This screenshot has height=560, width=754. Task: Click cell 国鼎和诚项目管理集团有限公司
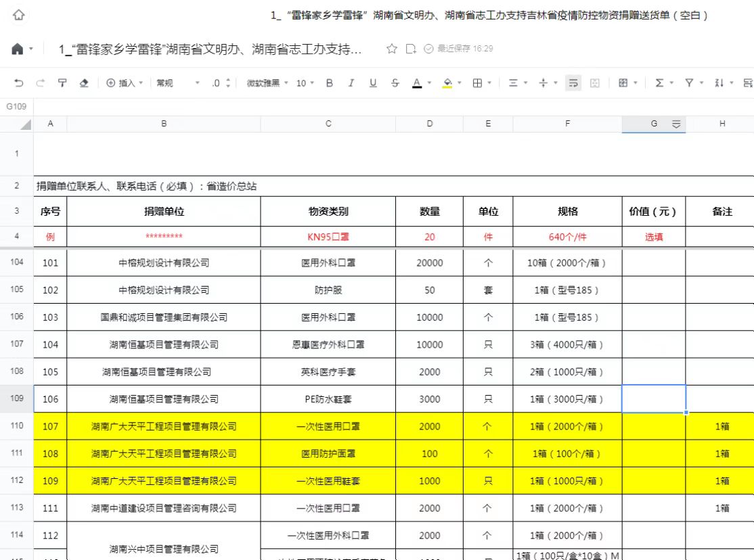(x=164, y=317)
